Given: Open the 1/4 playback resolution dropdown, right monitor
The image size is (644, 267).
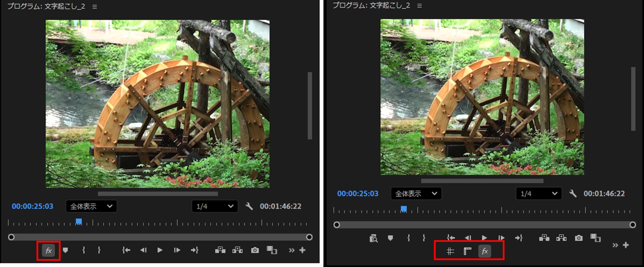Looking at the screenshot, I should pyautogui.click(x=539, y=194).
